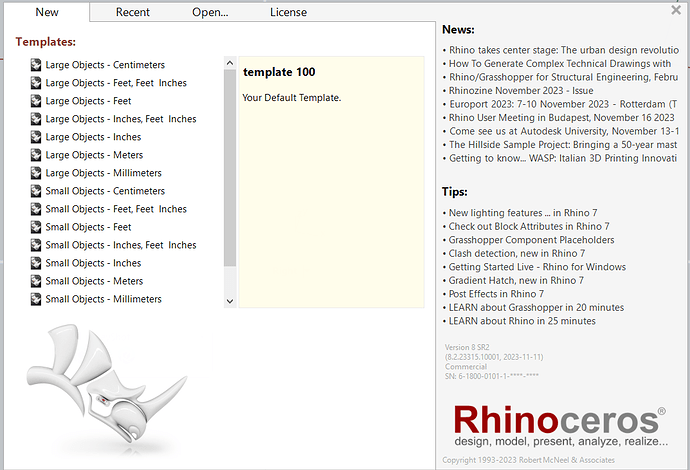Open the Recent tab
Image resolution: width=690 pixels, height=470 pixels.
132,12
